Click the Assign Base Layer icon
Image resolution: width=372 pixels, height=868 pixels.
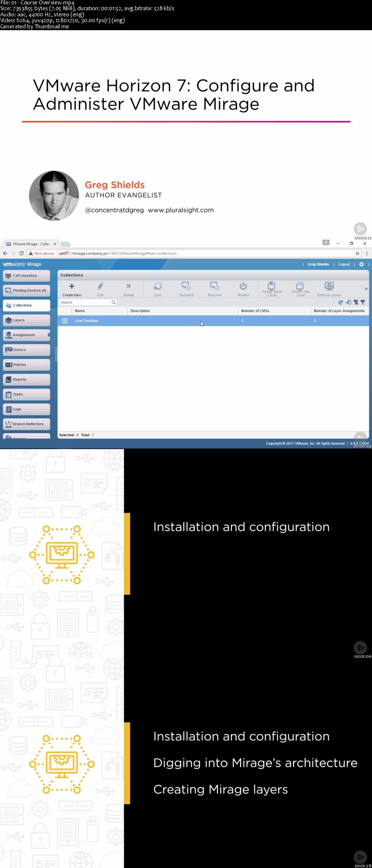272,285
